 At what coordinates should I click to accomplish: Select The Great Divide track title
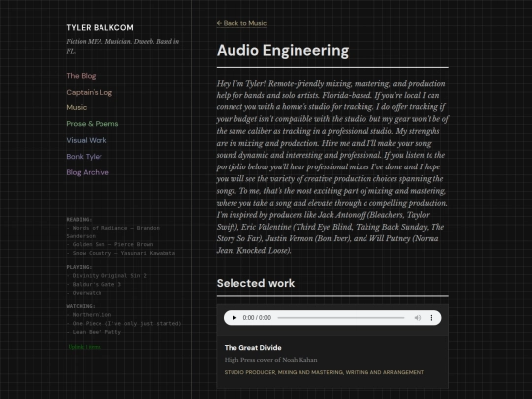[253, 348]
